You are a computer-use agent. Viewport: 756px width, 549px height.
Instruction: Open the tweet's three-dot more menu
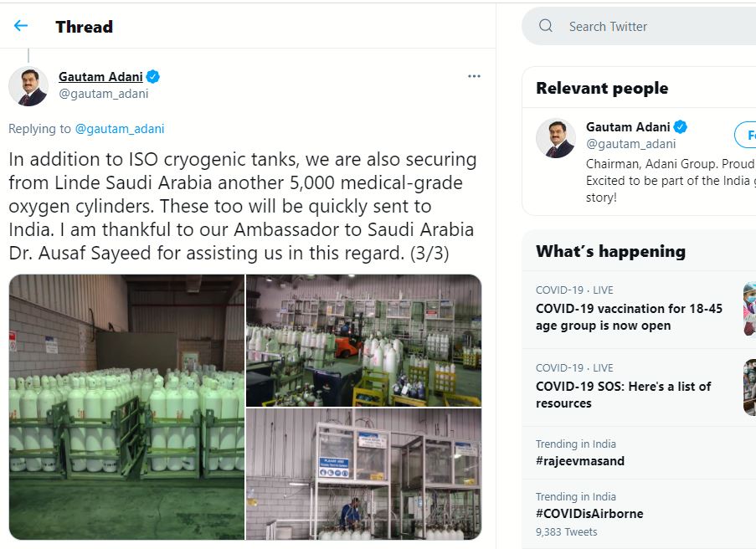tap(474, 77)
